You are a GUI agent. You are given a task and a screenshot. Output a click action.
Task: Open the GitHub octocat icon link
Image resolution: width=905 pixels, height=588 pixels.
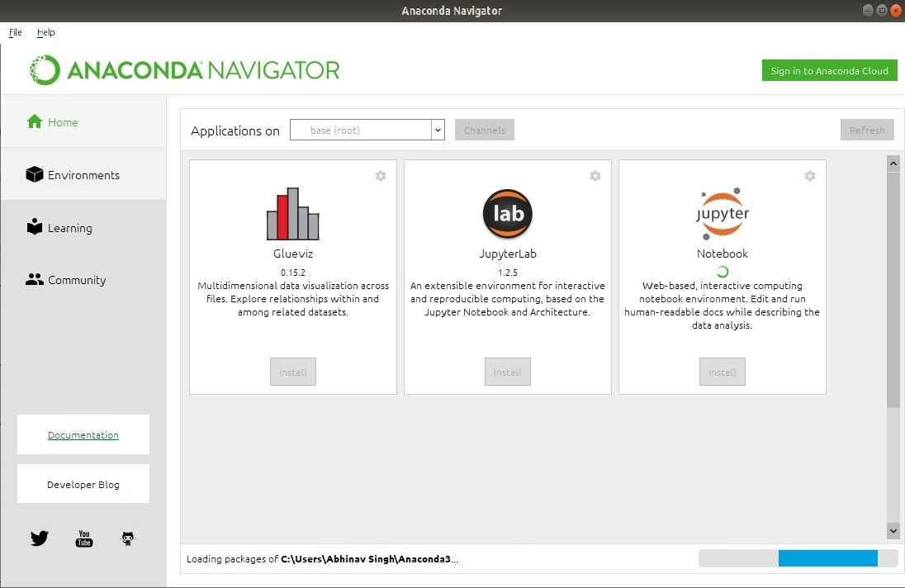tap(127, 538)
